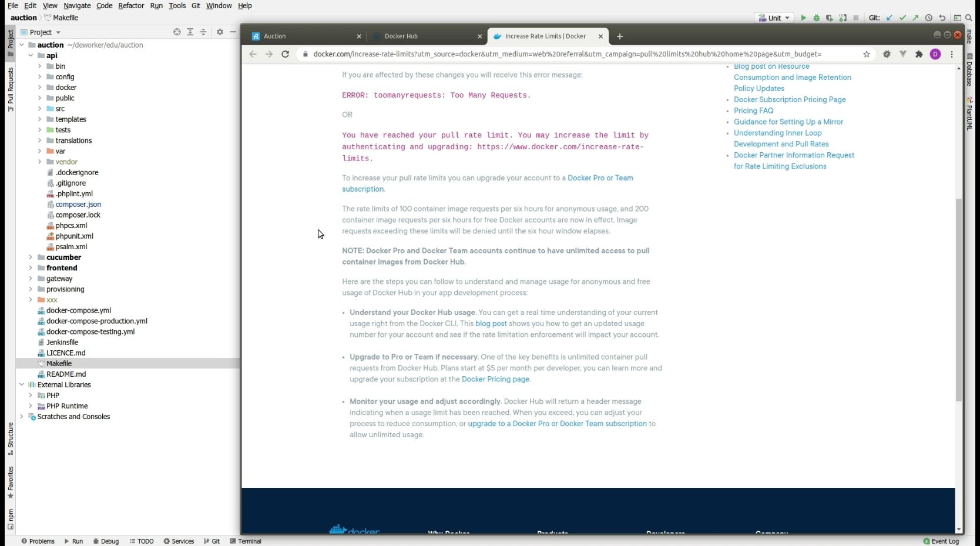
Task: Reload the Docker page in the browser
Action: point(286,54)
